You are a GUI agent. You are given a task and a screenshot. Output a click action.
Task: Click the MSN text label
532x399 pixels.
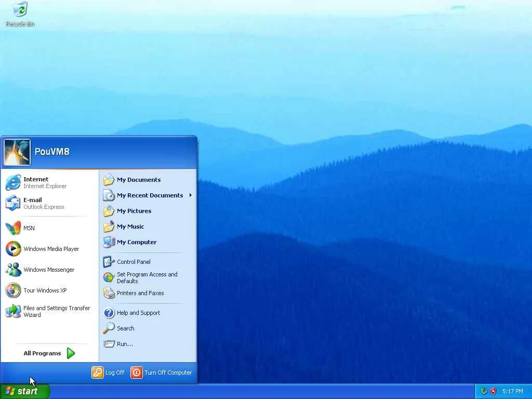tap(29, 228)
